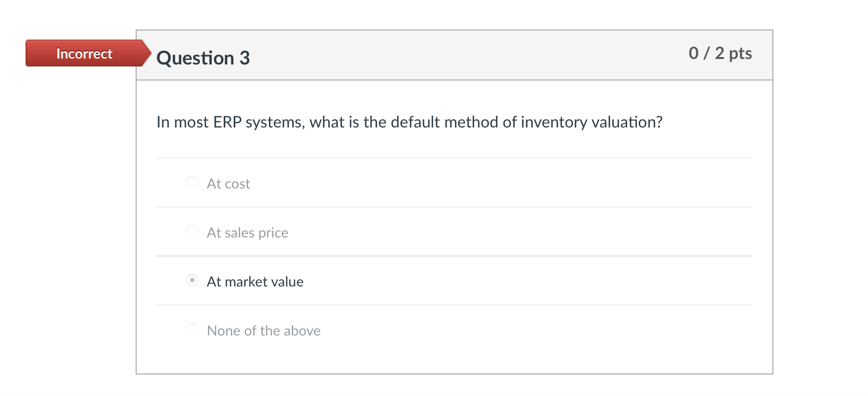This screenshot has height=396, width=868.
Task: Click the "0 / 2 pts" score label
Action: (x=720, y=53)
